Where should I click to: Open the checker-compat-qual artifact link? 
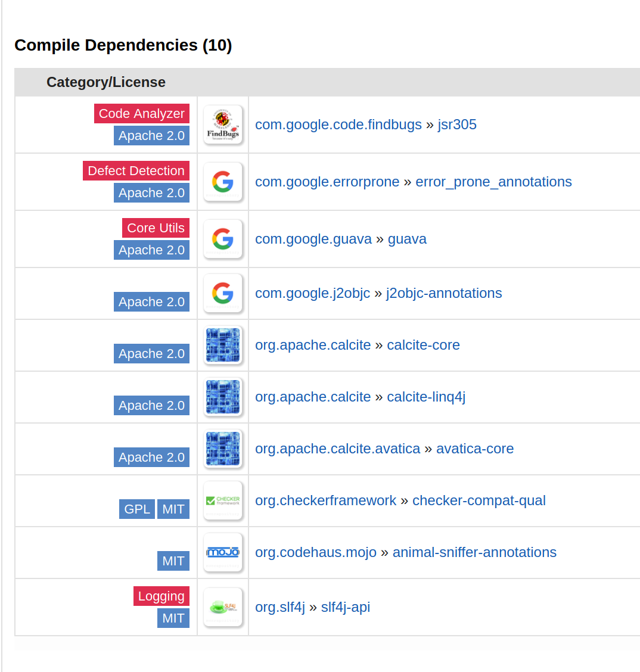click(479, 501)
